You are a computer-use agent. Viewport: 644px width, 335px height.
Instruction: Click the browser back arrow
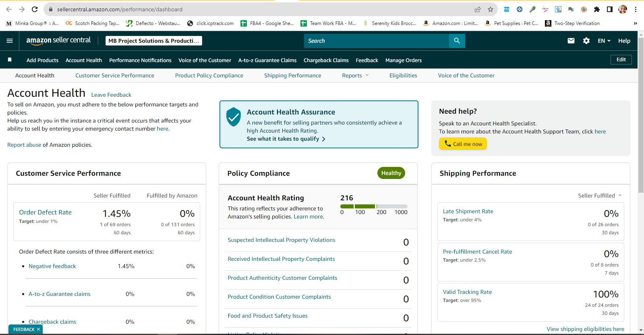click(9, 9)
